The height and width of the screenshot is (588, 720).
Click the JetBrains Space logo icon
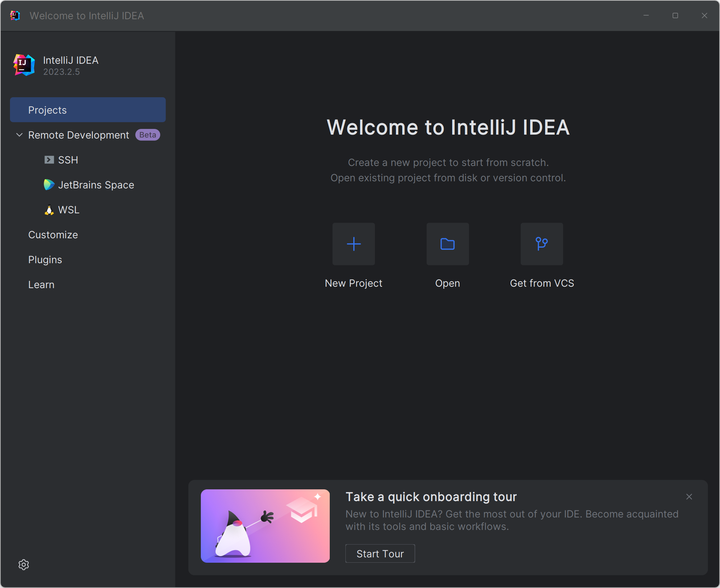click(x=49, y=185)
